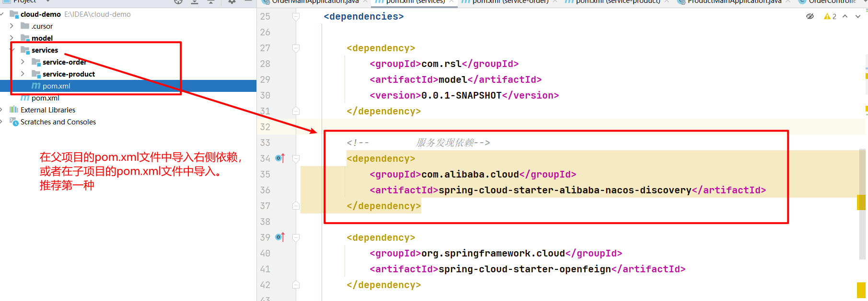This screenshot has width=868, height=301.
Task: Click version text 0.0.1-SNAPSHOT
Action: 462,95
